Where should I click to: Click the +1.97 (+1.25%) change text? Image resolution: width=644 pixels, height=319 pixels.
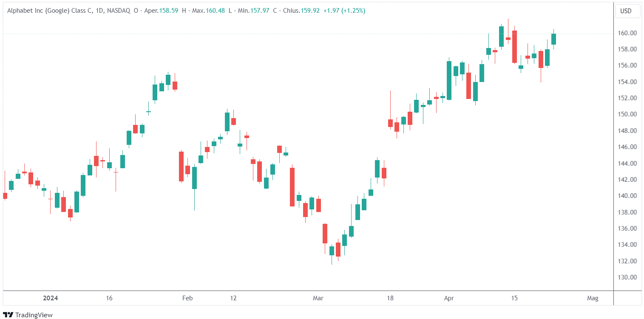coord(344,11)
